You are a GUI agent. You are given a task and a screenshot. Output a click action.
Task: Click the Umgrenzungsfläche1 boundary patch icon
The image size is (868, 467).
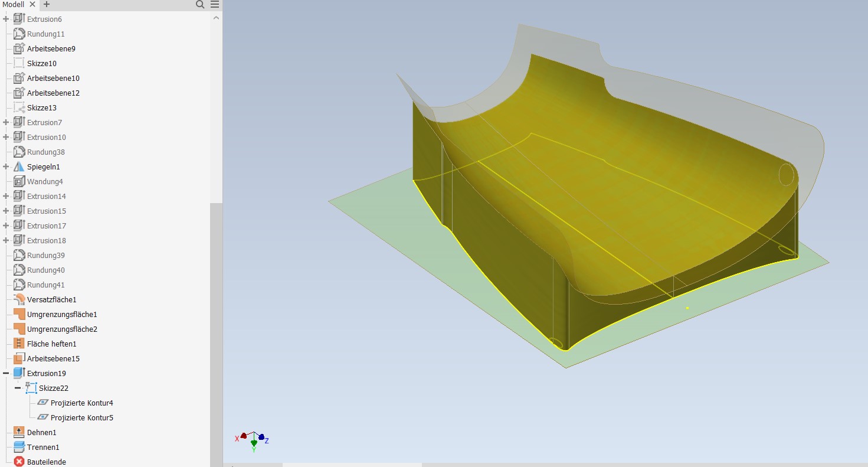click(x=19, y=314)
